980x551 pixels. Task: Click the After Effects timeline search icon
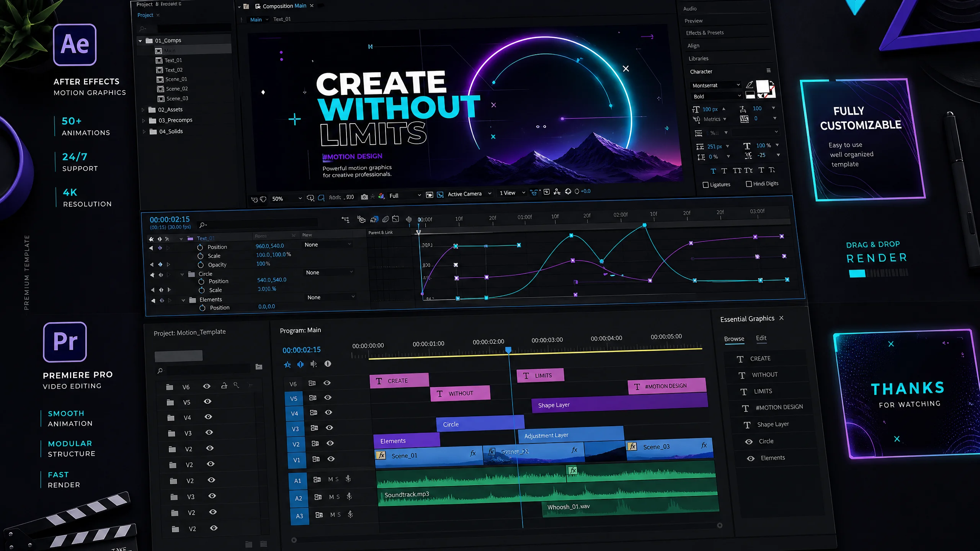[x=203, y=225]
